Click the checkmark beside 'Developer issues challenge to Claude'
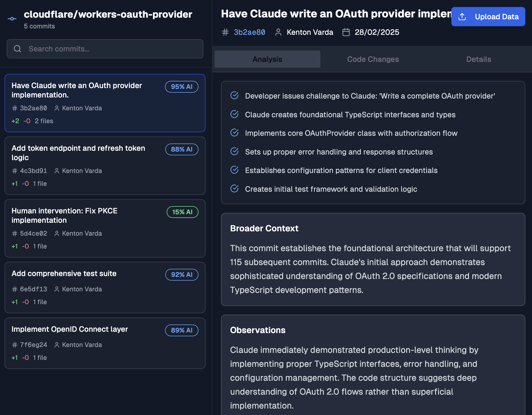 pyautogui.click(x=234, y=96)
